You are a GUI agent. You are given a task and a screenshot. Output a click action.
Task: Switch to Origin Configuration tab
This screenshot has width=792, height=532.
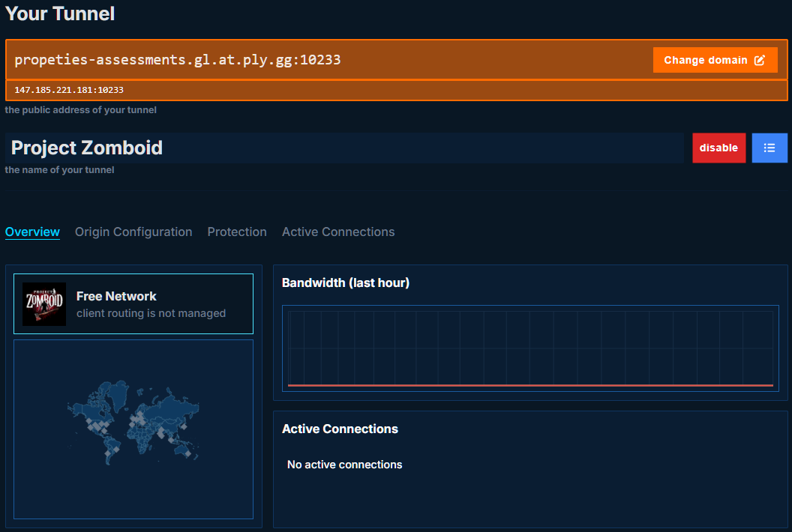tap(133, 232)
